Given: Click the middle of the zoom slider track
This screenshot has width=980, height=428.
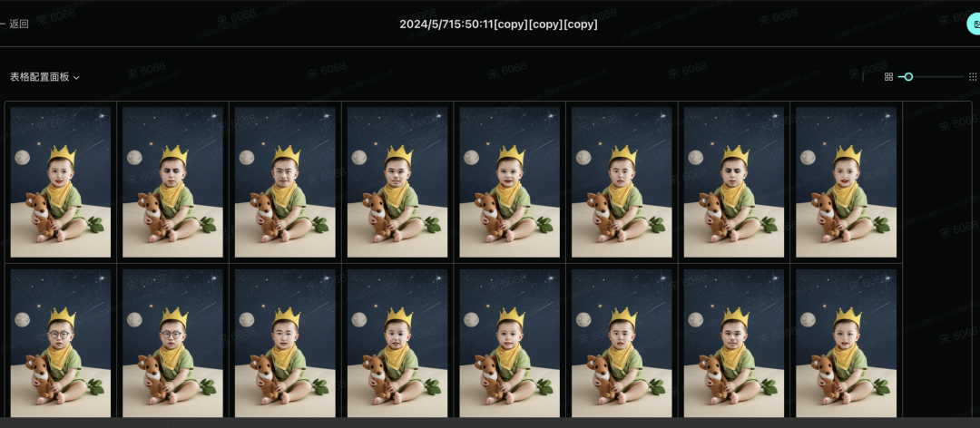Looking at the screenshot, I should (x=931, y=77).
